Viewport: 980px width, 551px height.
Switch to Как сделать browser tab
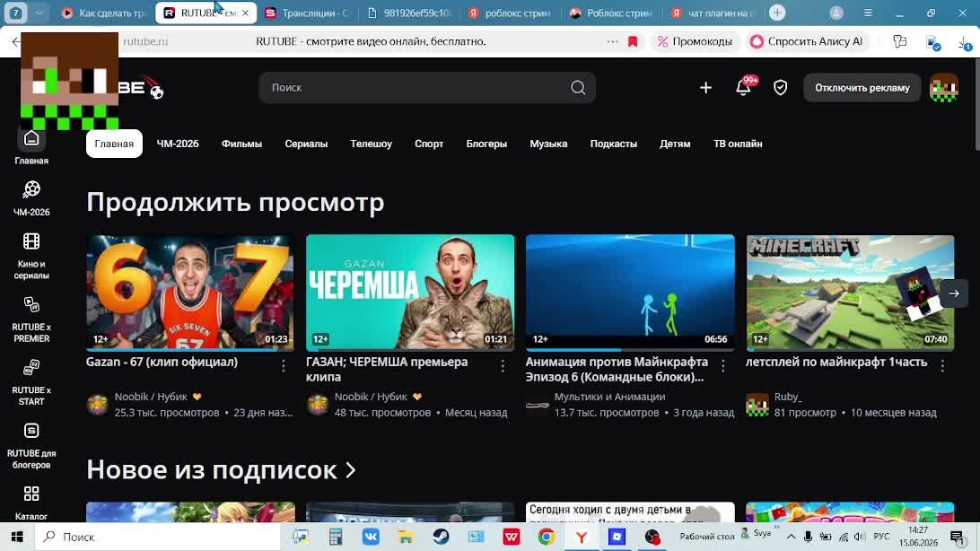coord(104,13)
